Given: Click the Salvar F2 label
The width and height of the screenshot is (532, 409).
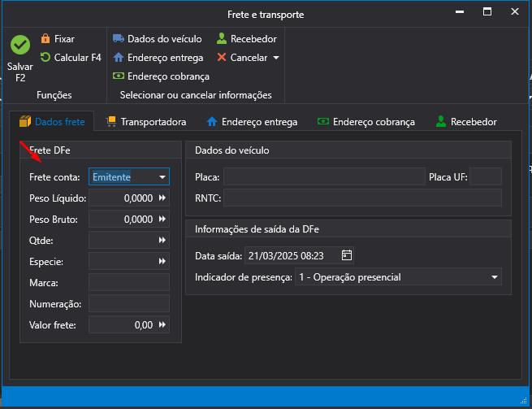Looking at the screenshot, I should (20, 72).
